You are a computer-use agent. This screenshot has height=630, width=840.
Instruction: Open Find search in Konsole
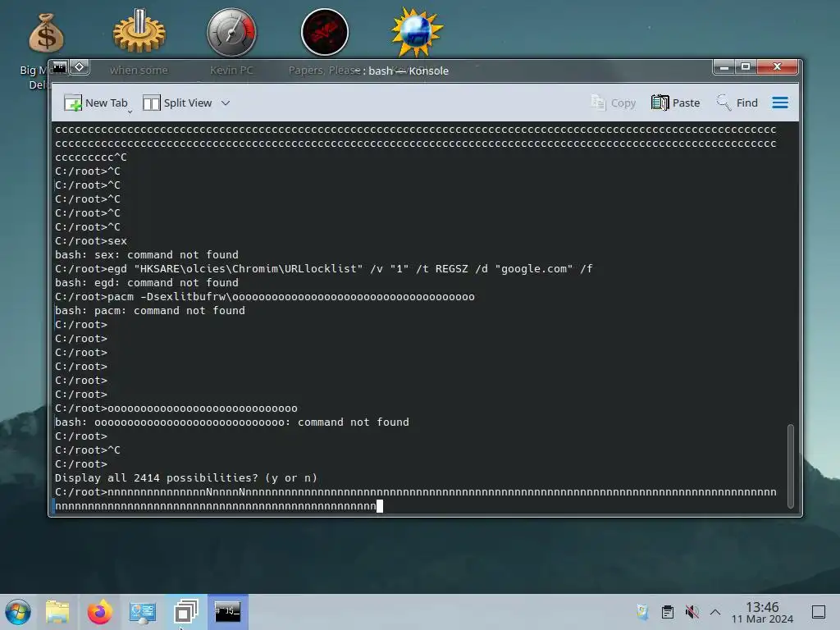coord(737,103)
